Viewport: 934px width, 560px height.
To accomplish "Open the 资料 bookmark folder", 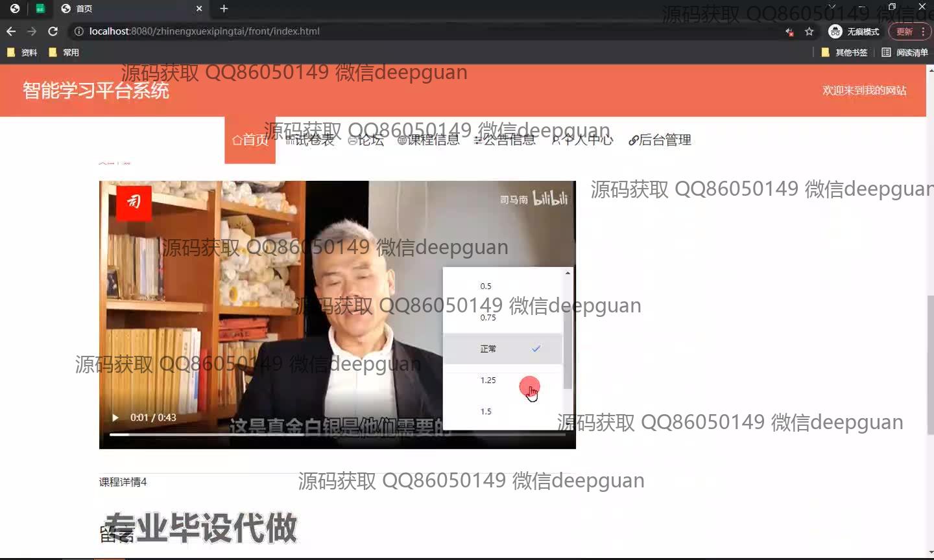I will coord(22,52).
